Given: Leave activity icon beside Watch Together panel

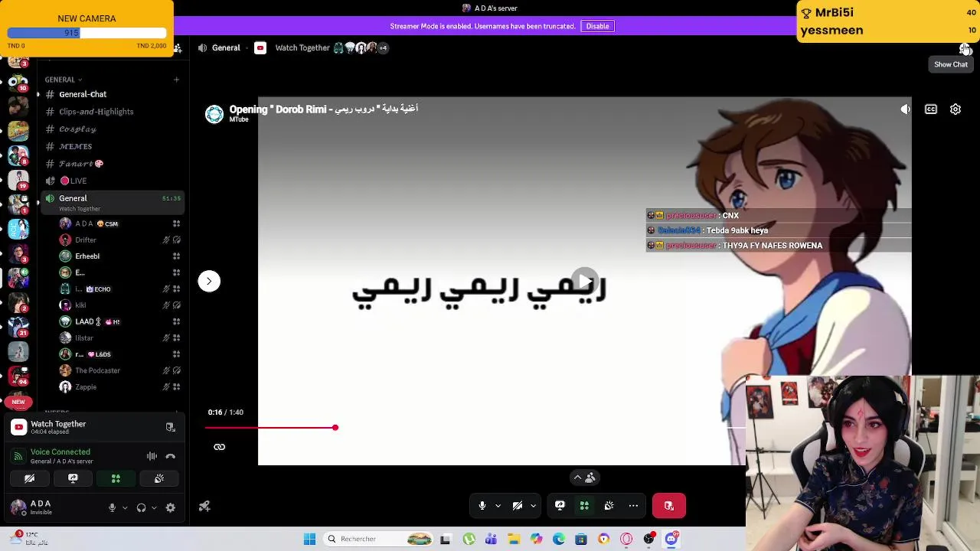Looking at the screenshot, I should [x=170, y=427].
